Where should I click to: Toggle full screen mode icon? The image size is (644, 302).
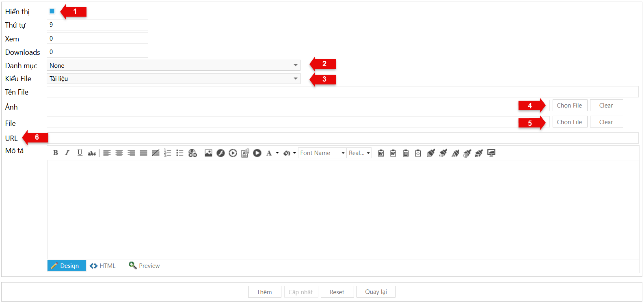pyautogui.click(x=491, y=153)
